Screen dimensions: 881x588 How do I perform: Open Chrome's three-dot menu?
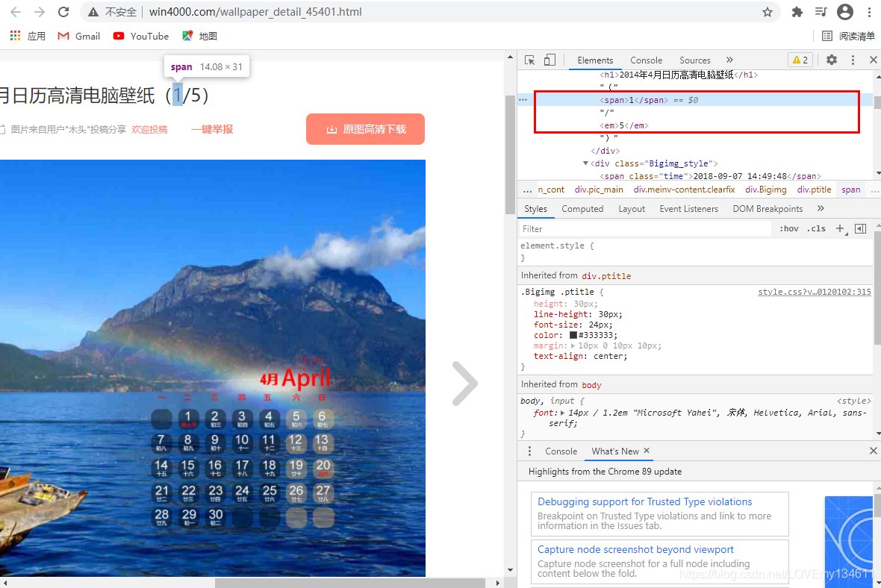coord(868,12)
